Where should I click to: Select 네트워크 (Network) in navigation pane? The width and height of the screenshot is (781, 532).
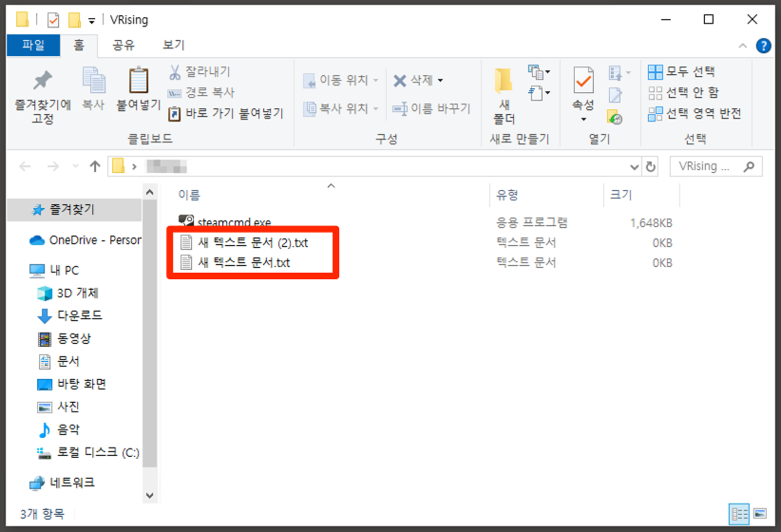coord(62,483)
